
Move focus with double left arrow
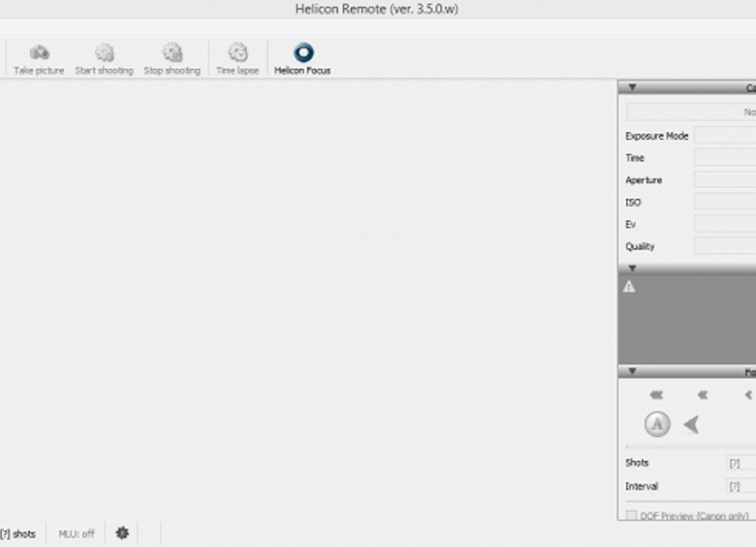tap(703, 395)
